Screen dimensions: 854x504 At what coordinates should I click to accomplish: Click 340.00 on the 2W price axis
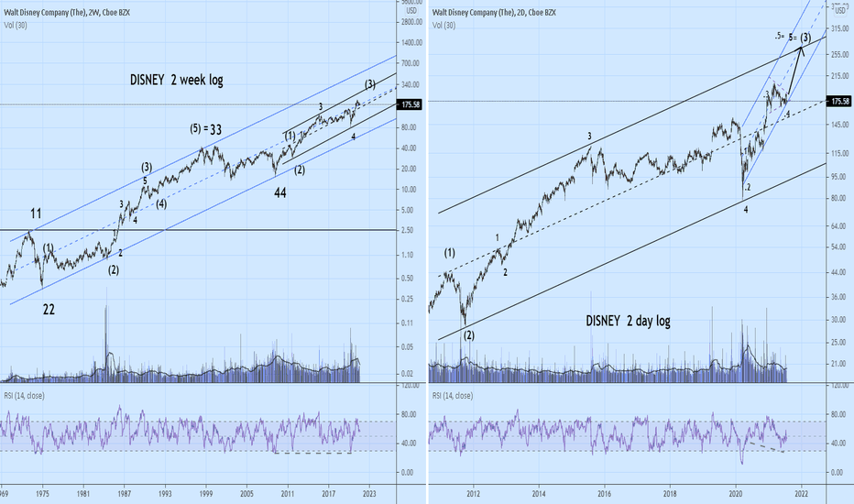pos(411,84)
